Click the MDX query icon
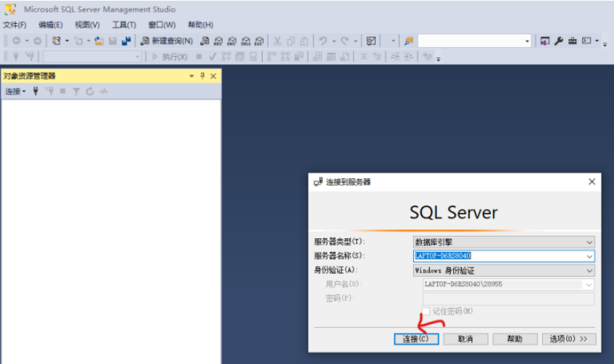 [x=218, y=41]
